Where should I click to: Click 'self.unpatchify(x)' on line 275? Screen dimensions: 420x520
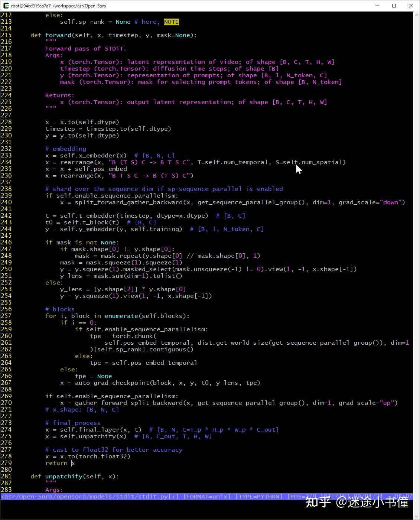pyautogui.click(x=93, y=436)
